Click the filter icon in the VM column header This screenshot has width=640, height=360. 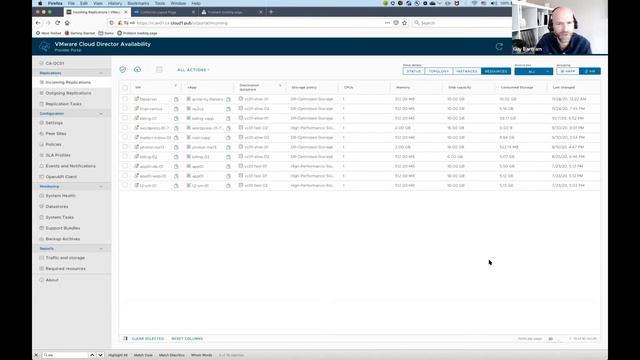tap(176, 86)
